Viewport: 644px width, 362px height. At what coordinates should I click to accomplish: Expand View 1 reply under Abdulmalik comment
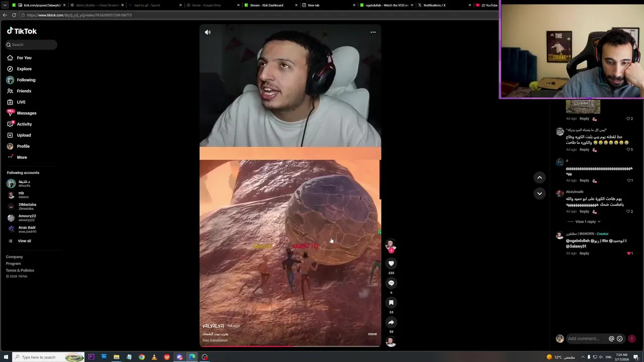click(x=588, y=222)
